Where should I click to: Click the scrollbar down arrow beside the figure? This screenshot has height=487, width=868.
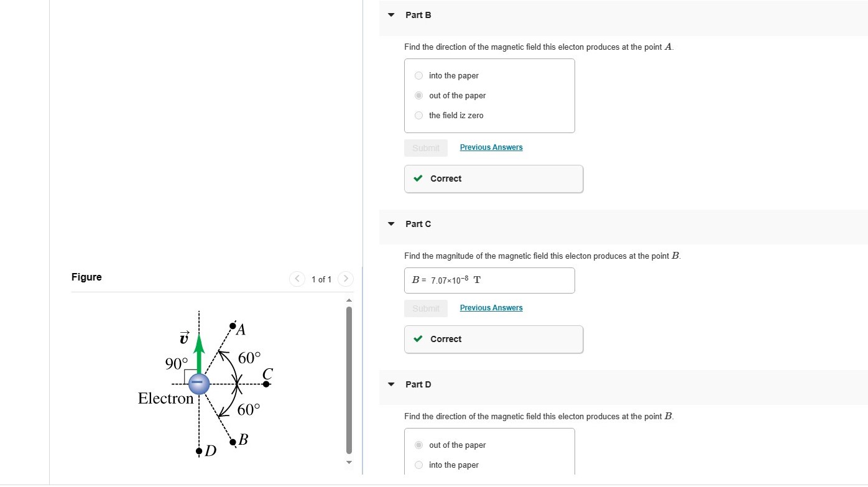(349, 462)
